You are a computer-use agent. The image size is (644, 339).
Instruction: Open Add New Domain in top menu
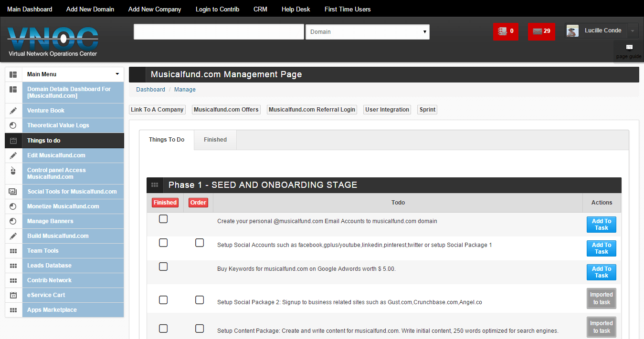click(x=90, y=9)
